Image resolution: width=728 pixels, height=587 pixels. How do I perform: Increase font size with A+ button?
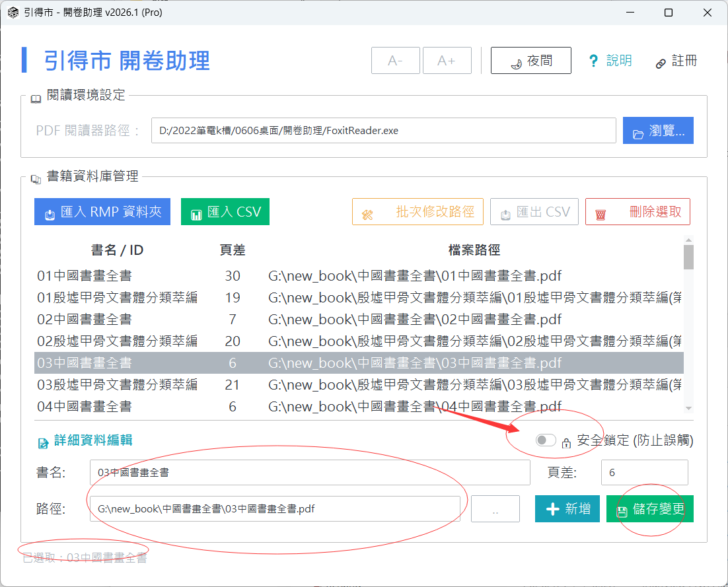(447, 61)
